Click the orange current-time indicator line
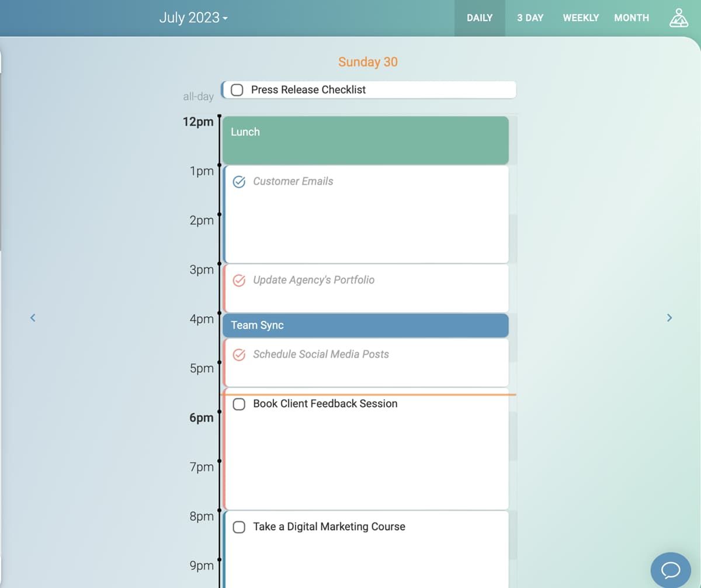Screen dimensions: 701x588 point(456,395)
